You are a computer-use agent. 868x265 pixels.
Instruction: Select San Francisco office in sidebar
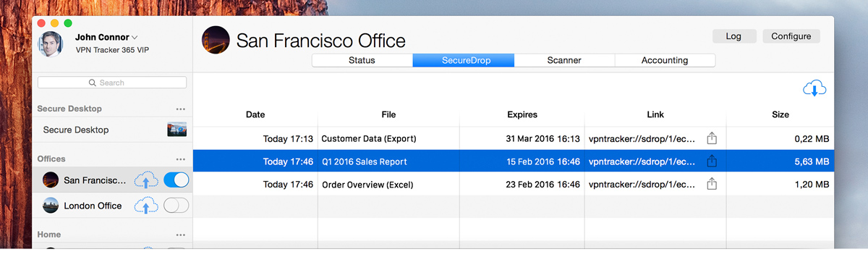tap(112, 180)
